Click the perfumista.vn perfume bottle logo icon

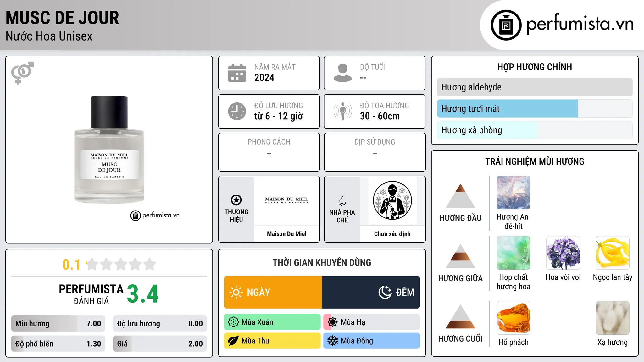(x=506, y=25)
